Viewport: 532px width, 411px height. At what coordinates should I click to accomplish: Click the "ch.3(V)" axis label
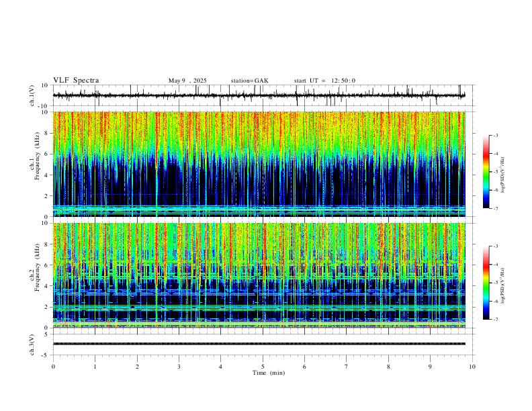click(x=32, y=345)
